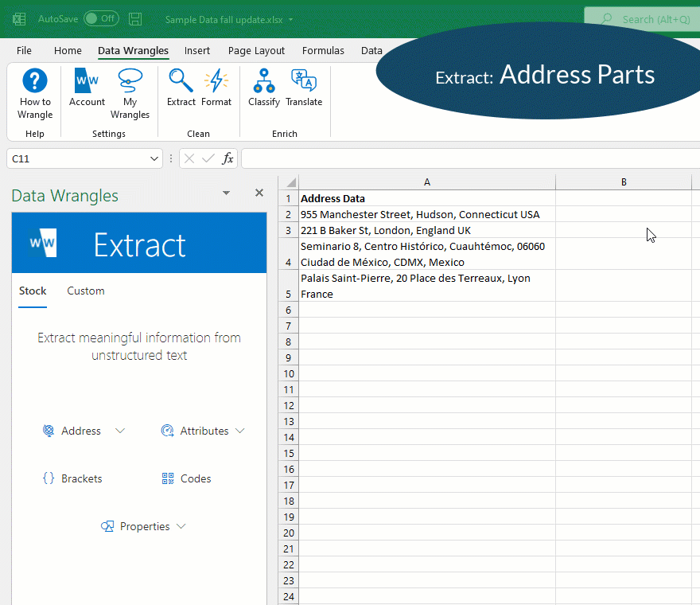This screenshot has width=700, height=605.
Task: Switch to the Insert tab
Action: 197,50
